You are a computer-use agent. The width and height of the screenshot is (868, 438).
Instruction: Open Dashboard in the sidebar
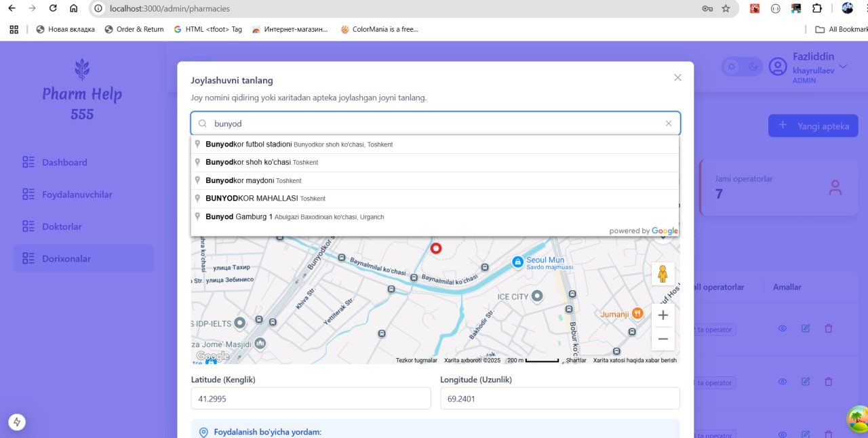[83, 162]
